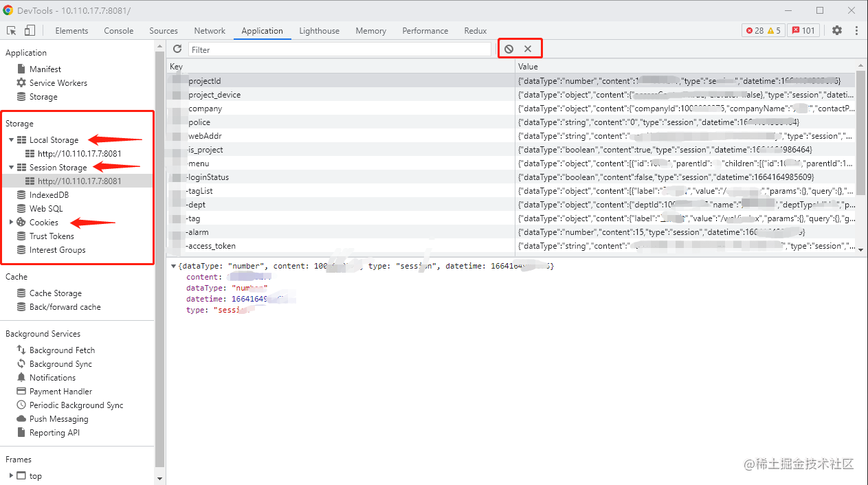The height and width of the screenshot is (485, 868).
Task: Activate the inspect element picker icon
Action: pos(12,30)
